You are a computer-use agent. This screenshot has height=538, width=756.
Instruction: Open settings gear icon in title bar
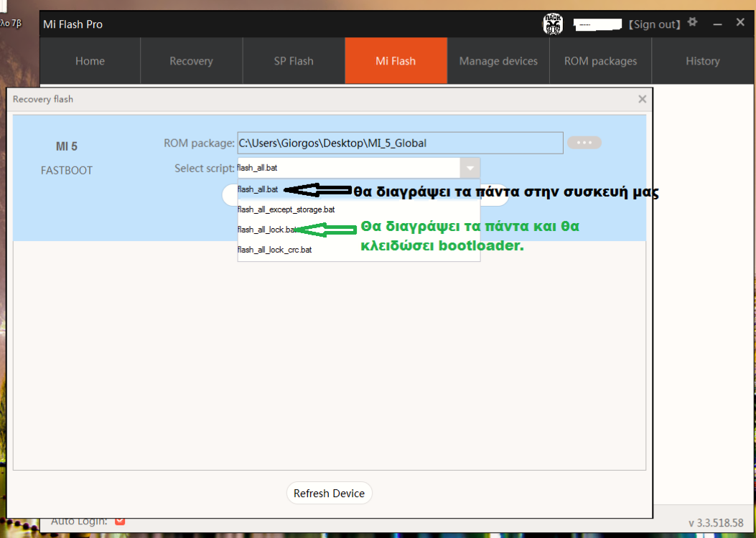(692, 23)
